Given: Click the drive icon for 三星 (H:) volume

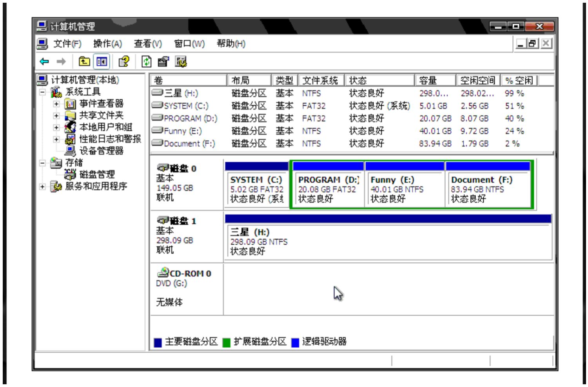Looking at the screenshot, I should pos(157,93).
